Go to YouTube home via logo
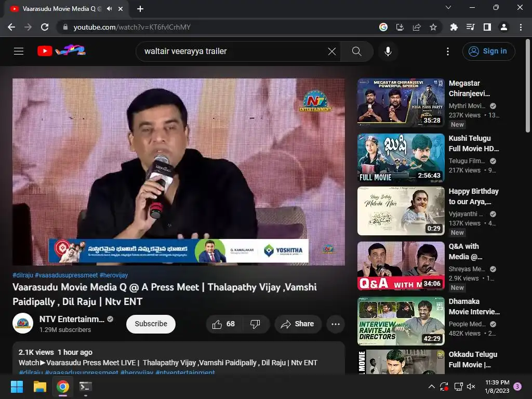The height and width of the screenshot is (399, 532). 61,50
